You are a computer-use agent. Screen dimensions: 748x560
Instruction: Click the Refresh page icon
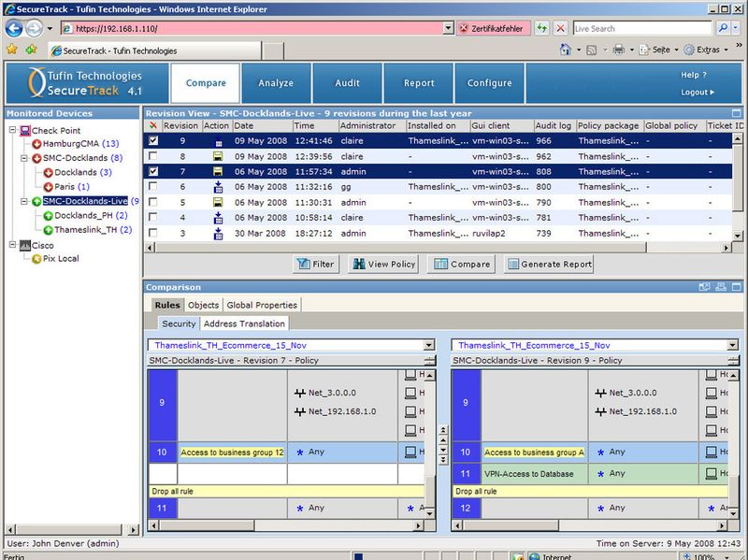(542, 28)
